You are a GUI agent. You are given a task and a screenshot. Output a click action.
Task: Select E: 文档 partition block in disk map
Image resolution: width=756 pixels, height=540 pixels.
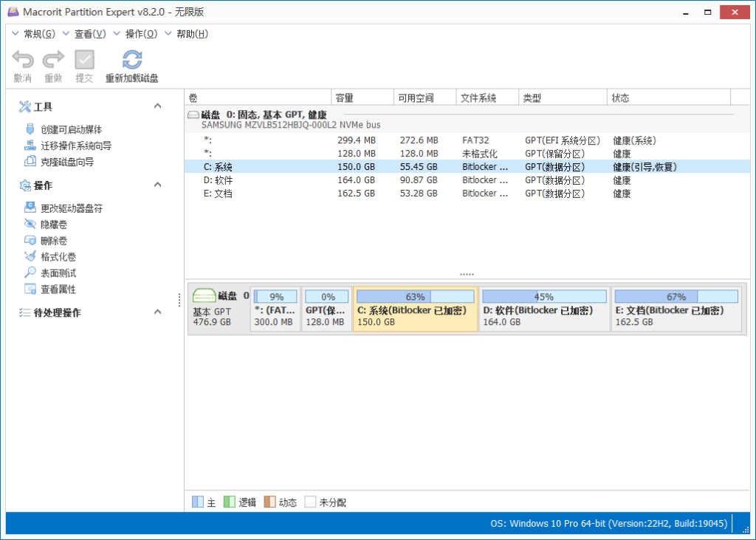(x=676, y=309)
